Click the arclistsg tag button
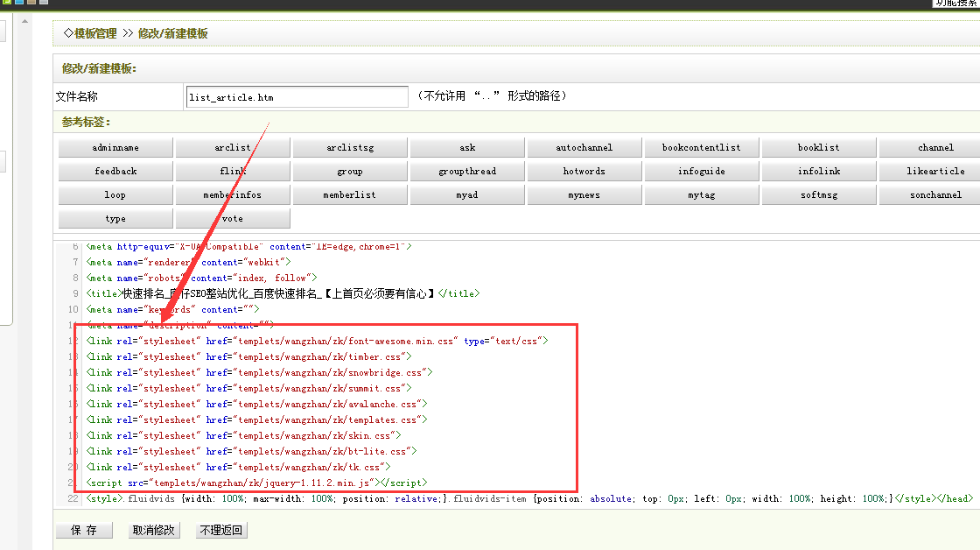 click(350, 148)
